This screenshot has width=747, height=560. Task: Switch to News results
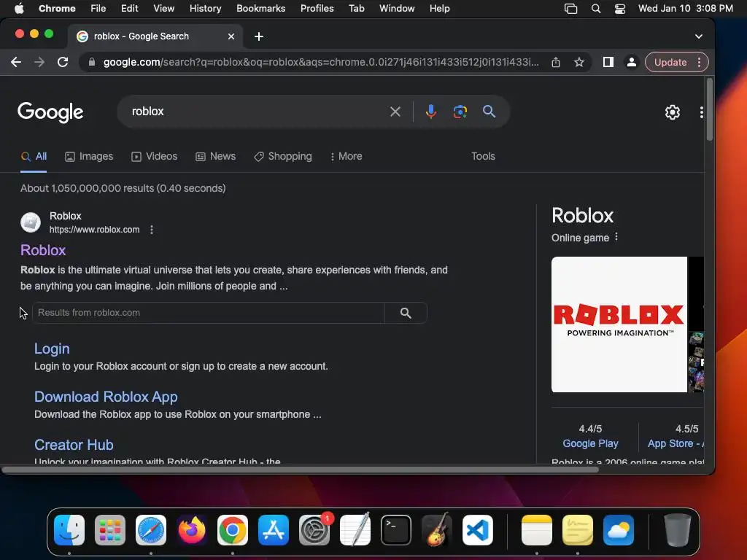click(x=216, y=157)
